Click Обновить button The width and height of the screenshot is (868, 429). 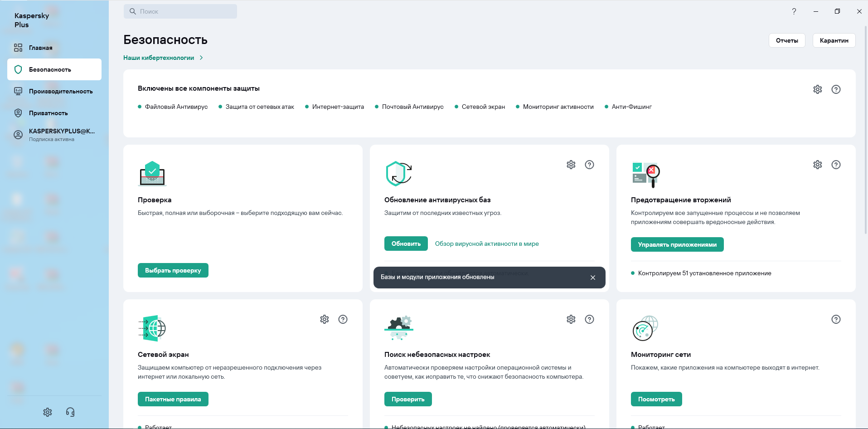point(406,244)
